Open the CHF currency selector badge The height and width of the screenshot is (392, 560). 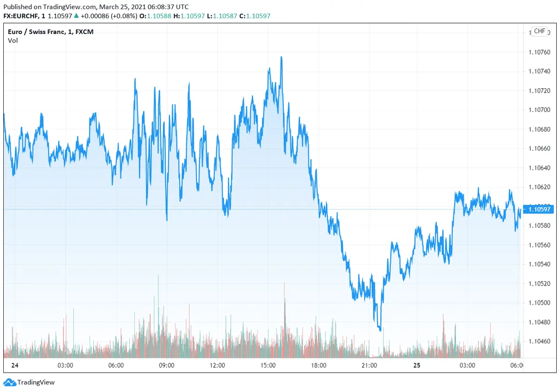(x=539, y=31)
